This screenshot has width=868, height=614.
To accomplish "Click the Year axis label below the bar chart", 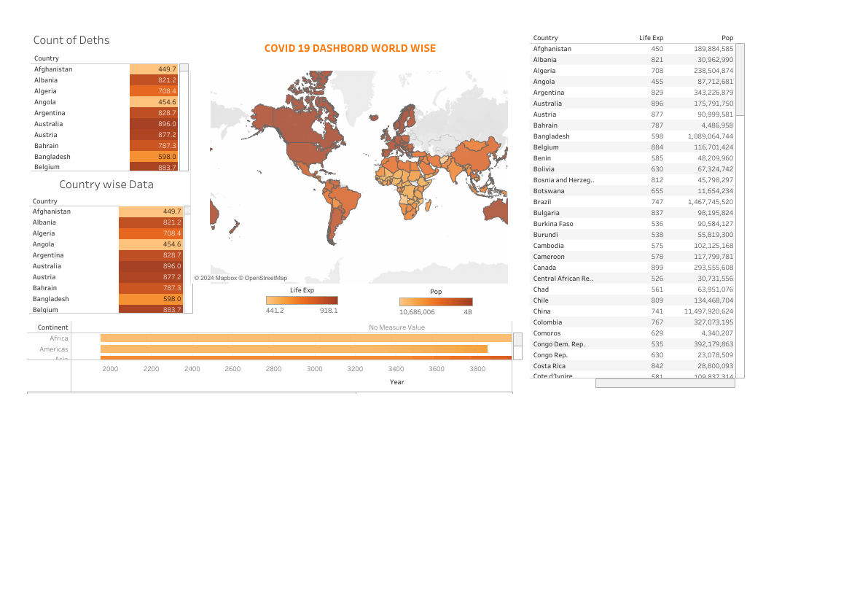I will tap(396, 381).
